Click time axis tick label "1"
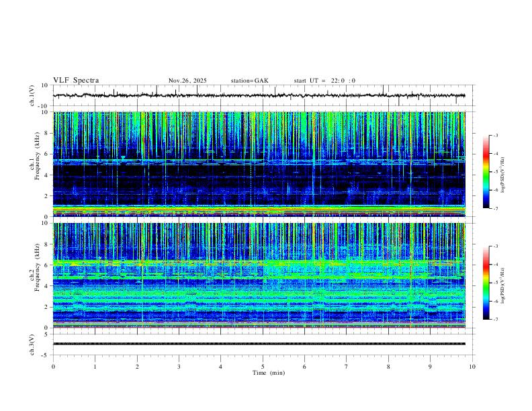This screenshot has height=411, width=532. pos(95,367)
